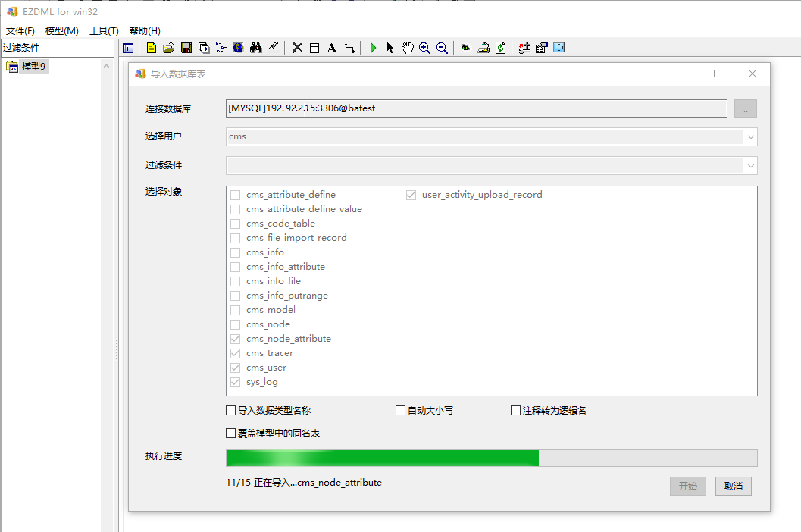
Task: Click the fit-to-screen blue icon
Action: click(x=559, y=48)
